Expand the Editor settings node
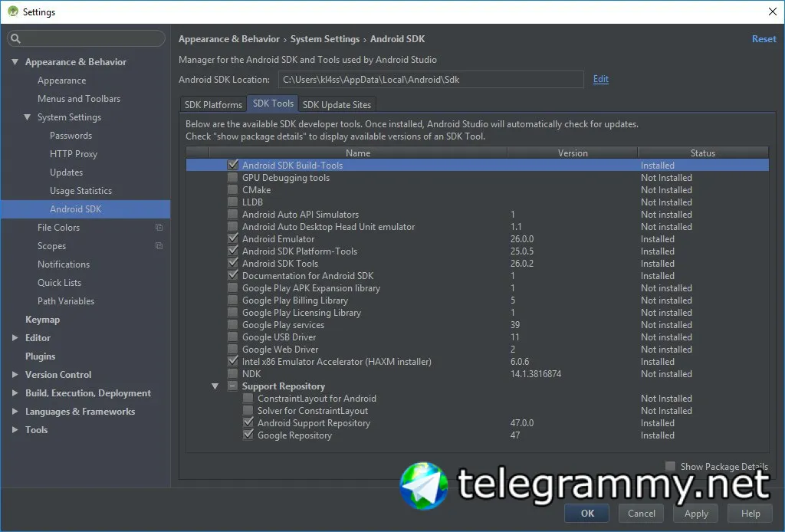Screen dimensions: 785x532 click(x=15, y=338)
